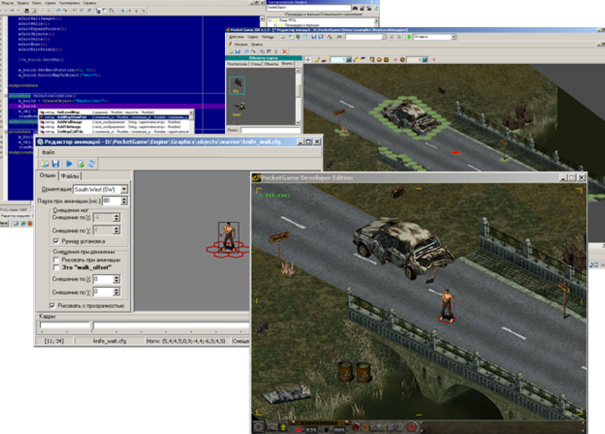Click the save icon in animation editor toolbar
The image size is (605, 434).
coord(55,164)
